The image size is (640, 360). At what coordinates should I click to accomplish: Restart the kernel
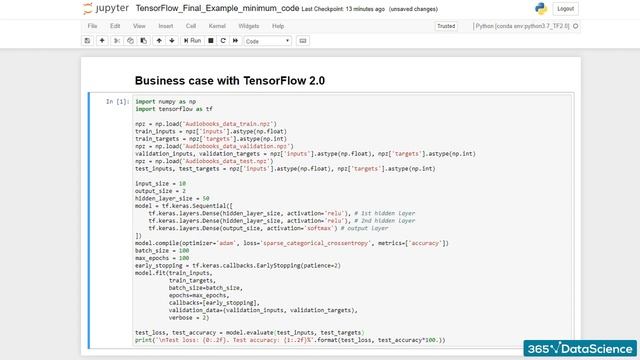point(223,41)
